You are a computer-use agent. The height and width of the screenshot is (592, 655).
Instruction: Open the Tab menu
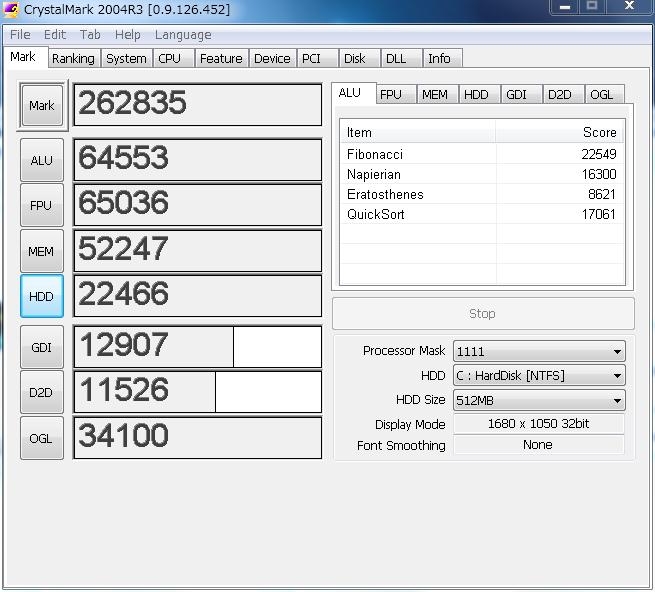point(90,35)
